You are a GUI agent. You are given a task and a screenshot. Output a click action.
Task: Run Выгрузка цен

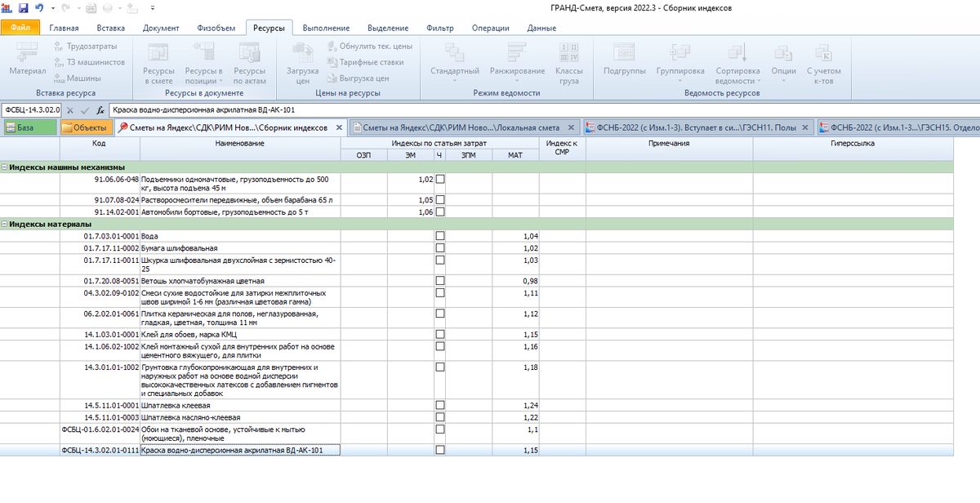tap(359, 78)
